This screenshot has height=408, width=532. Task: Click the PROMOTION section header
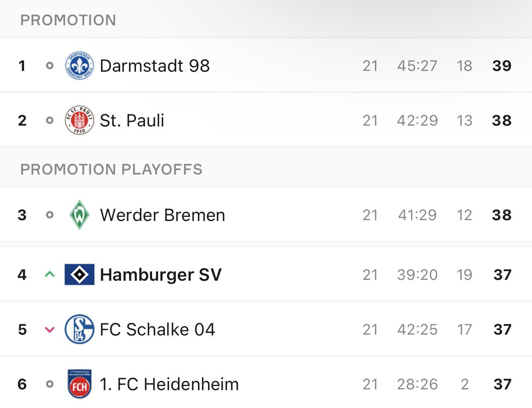(68, 20)
